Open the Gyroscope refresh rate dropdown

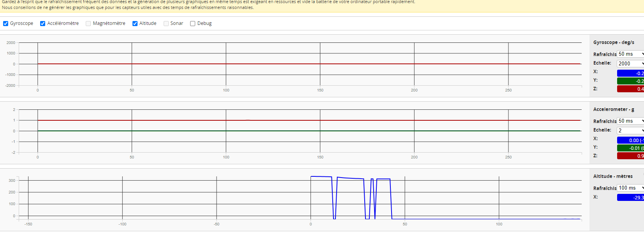pos(630,54)
